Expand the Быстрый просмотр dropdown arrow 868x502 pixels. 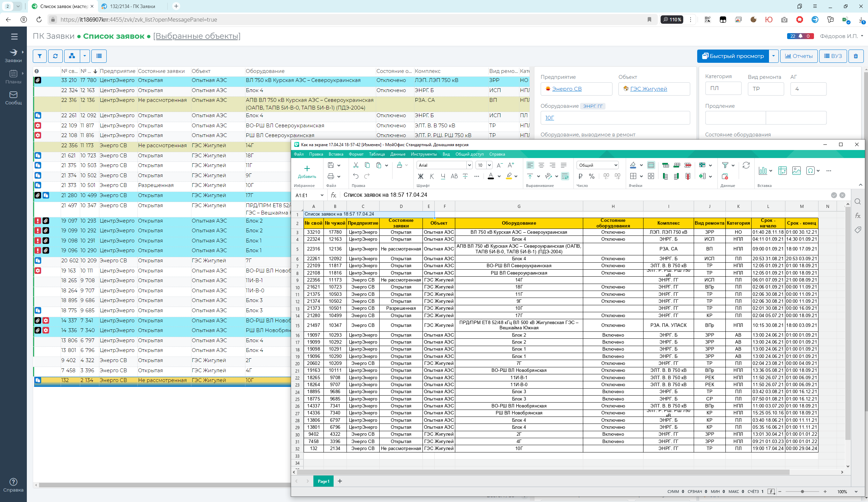click(774, 56)
